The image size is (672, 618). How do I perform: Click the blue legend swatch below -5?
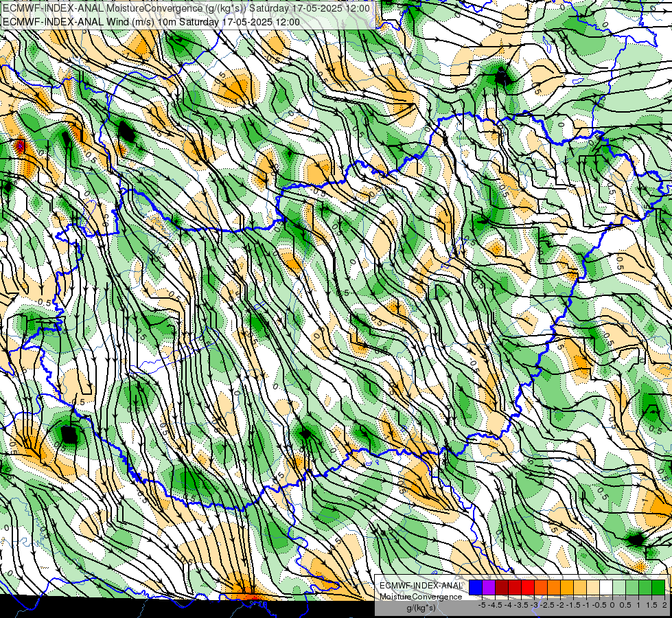(x=476, y=587)
